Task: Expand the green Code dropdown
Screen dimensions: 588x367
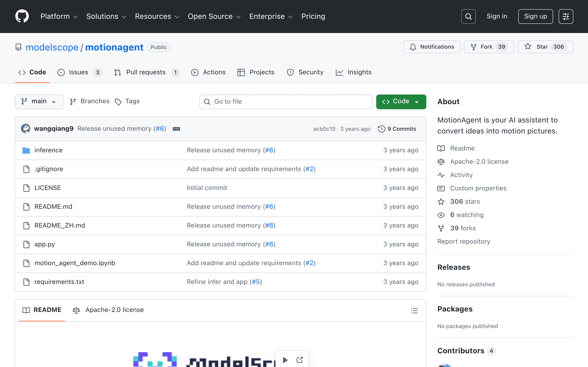Action: tap(401, 101)
